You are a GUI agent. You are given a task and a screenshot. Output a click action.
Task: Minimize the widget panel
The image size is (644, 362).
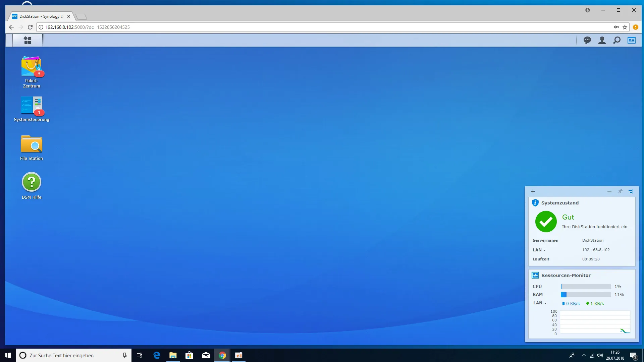tap(609, 191)
